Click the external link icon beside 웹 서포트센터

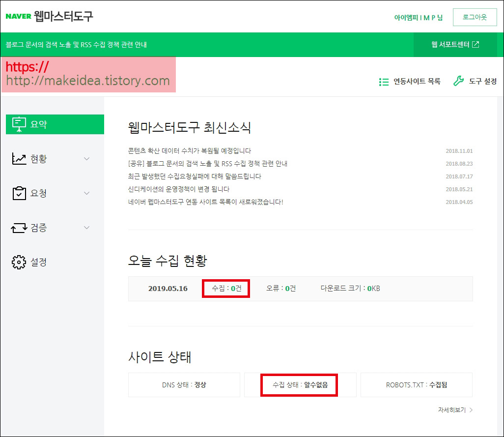click(476, 44)
